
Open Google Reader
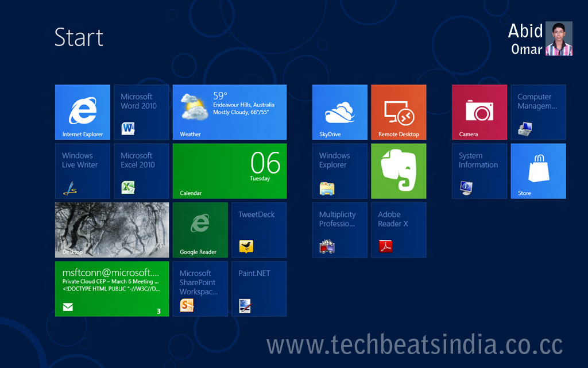click(200, 230)
